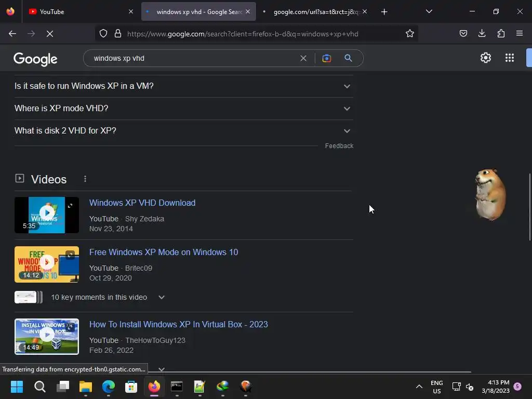Open clock and date 4:13 PM
This screenshot has height=399, width=532.
(496, 387)
